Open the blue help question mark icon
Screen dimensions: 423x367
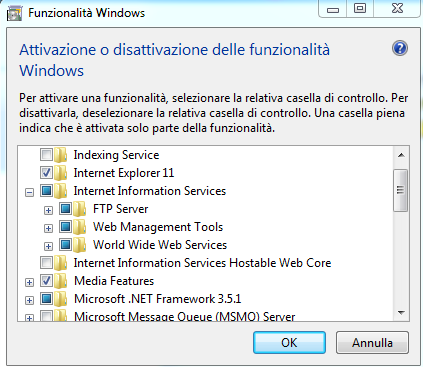(400, 48)
